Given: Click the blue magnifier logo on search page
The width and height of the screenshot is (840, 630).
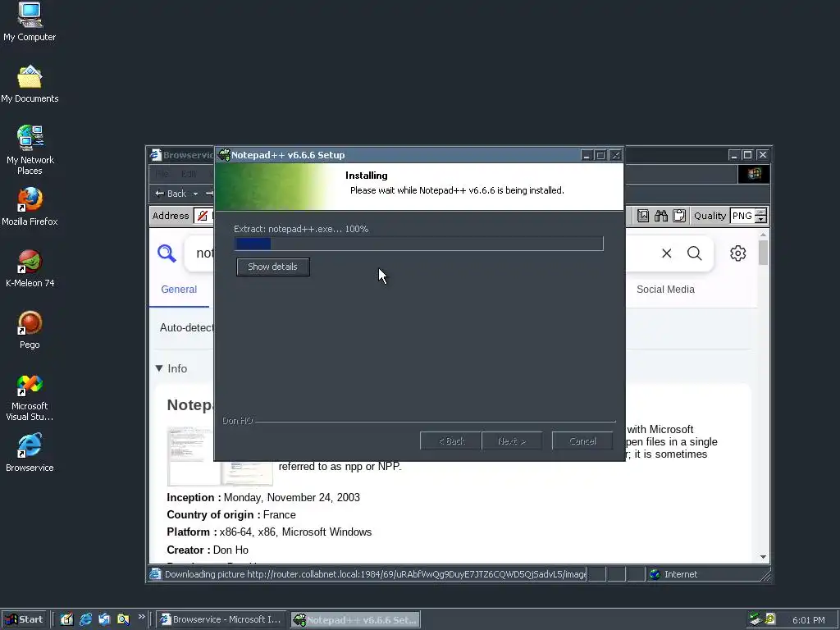Looking at the screenshot, I should pos(167,253).
